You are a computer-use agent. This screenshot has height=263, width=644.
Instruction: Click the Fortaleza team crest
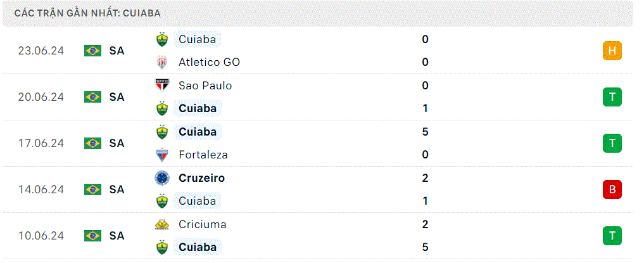coord(162,155)
